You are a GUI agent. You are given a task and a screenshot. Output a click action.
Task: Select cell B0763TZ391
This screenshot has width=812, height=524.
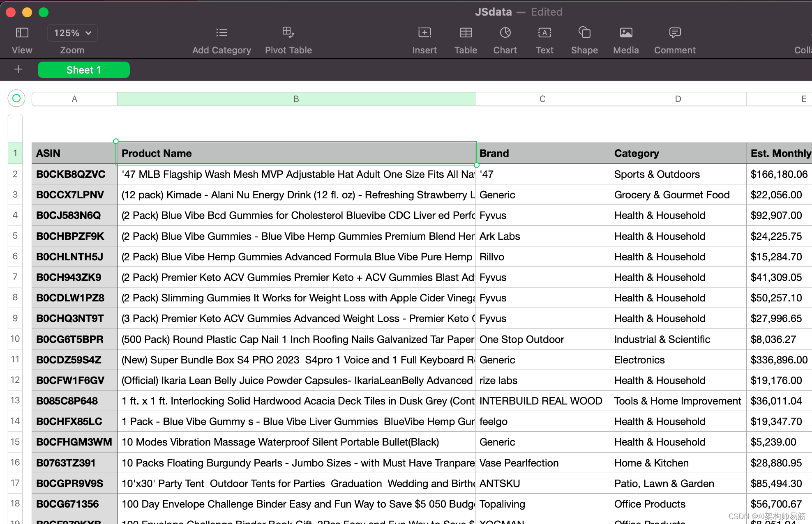[x=74, y=463]
